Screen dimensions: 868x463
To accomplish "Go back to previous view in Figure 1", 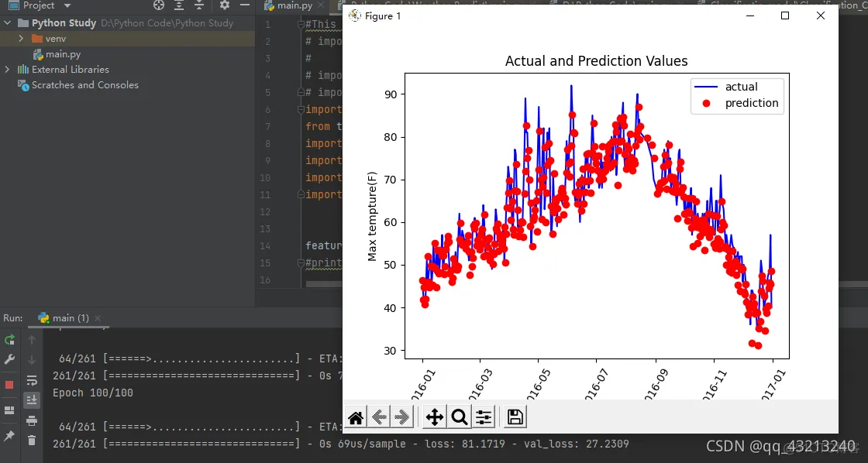I will 379,417.
